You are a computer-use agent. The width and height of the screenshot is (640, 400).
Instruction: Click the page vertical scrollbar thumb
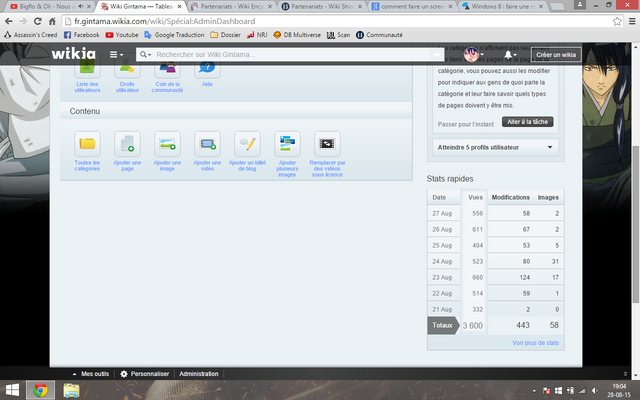coord(636,224)
